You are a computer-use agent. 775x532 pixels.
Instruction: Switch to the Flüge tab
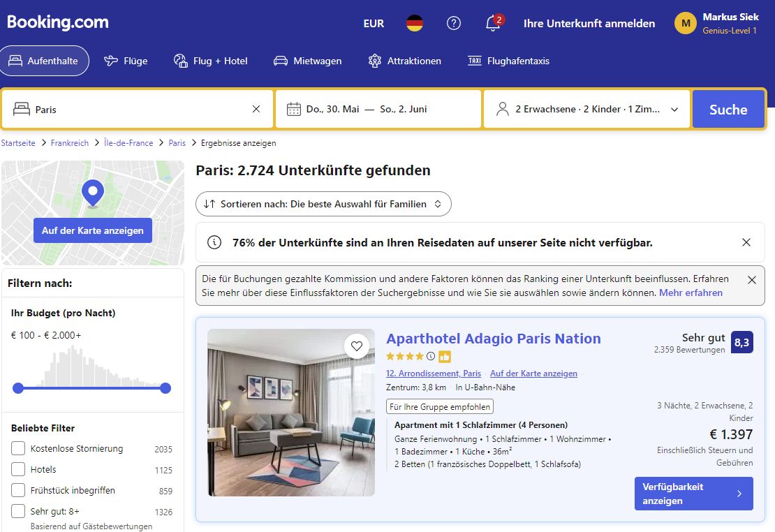pyautogui.click(x=126, y=61)
